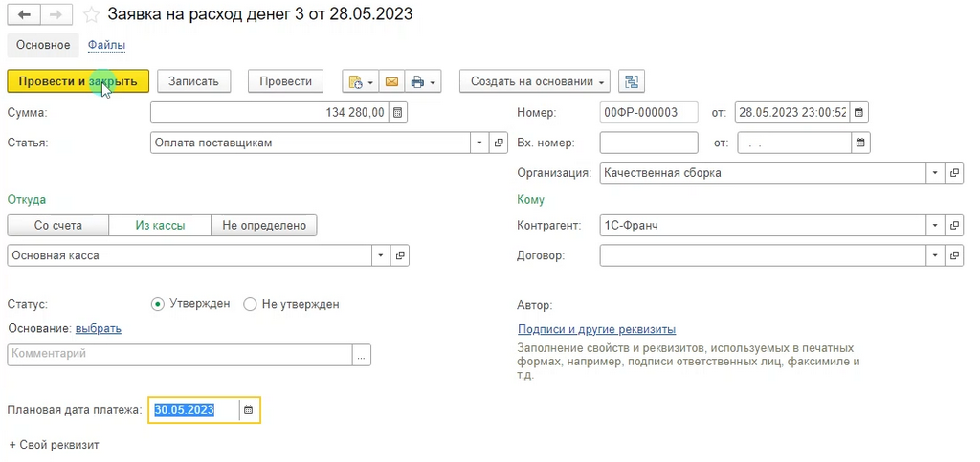Open Статья item with open-form icon

click(x=498, y=143)
